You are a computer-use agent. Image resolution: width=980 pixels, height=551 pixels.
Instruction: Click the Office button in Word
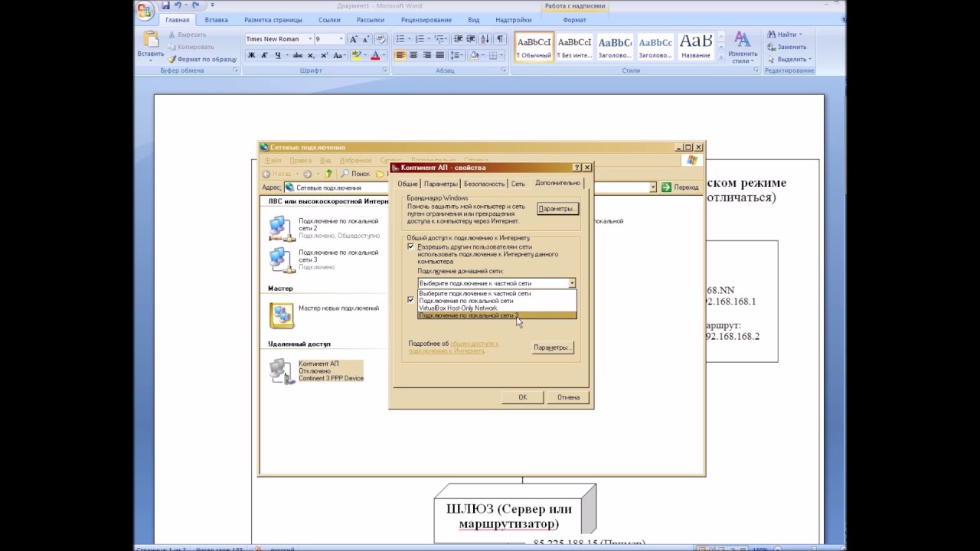(145, 10)
